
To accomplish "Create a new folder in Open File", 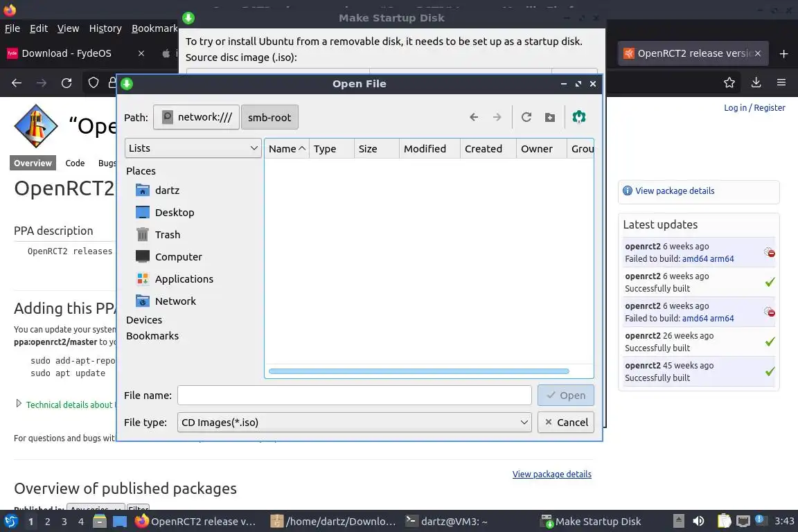I will coord(549,117).
